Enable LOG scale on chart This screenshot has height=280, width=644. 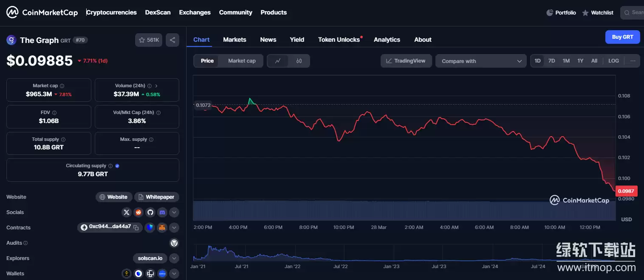click(613, 61)
